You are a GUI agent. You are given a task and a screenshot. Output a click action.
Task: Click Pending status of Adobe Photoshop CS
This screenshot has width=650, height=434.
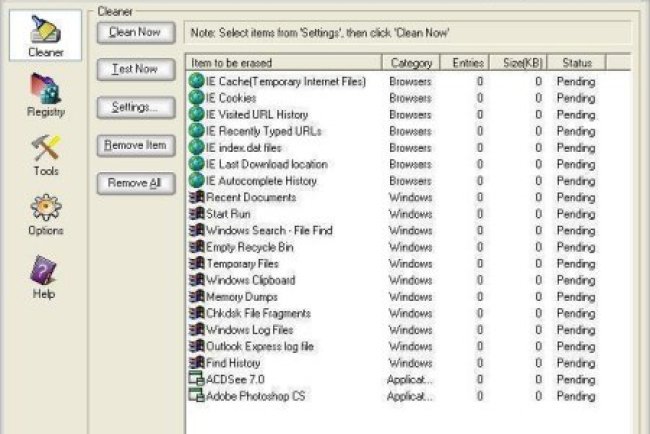point(576,396)
